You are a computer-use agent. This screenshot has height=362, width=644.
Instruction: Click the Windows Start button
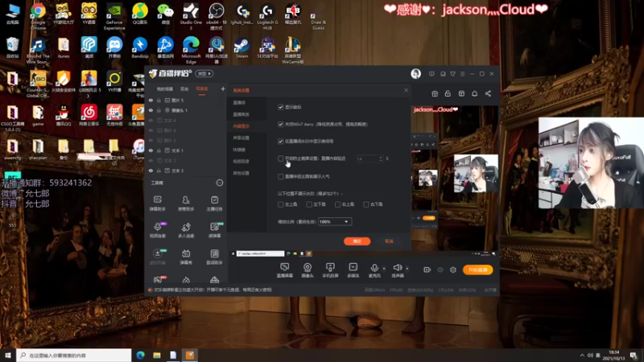8,355
